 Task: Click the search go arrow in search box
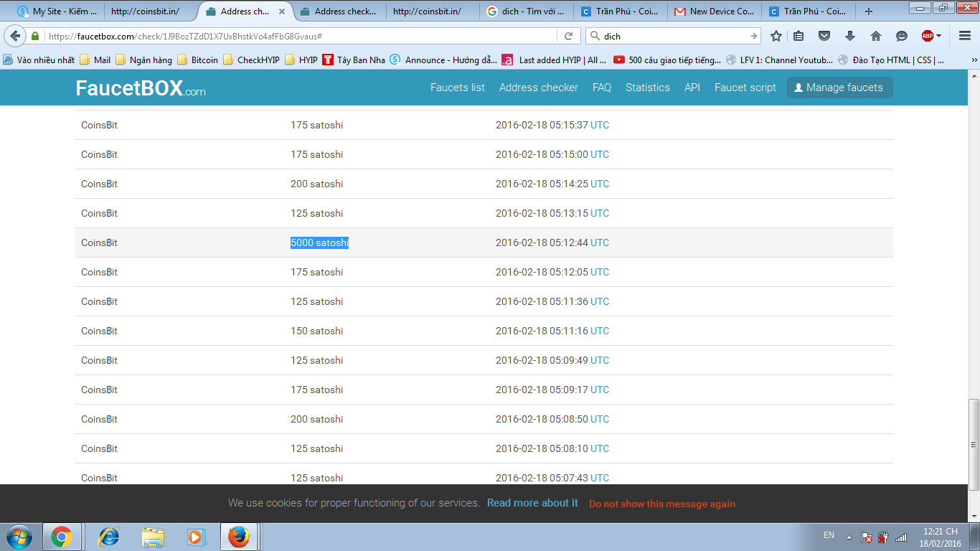point(754,36)
